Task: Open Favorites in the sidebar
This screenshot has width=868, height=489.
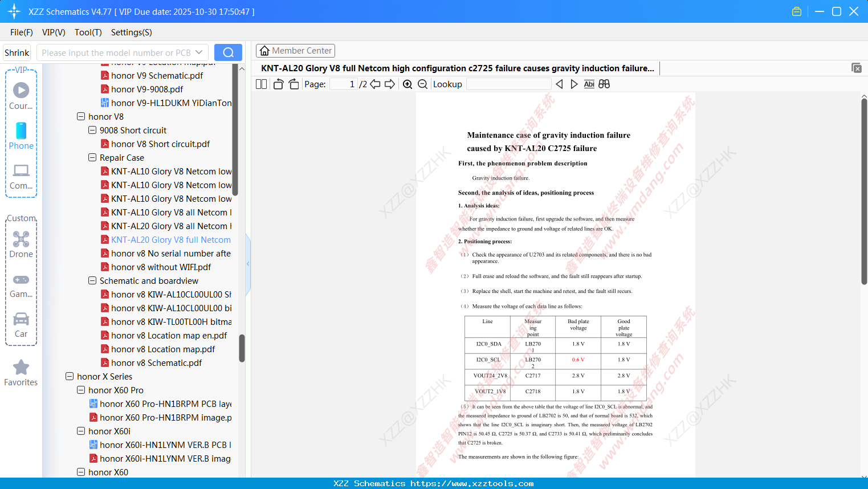Action: pos(21,373)
